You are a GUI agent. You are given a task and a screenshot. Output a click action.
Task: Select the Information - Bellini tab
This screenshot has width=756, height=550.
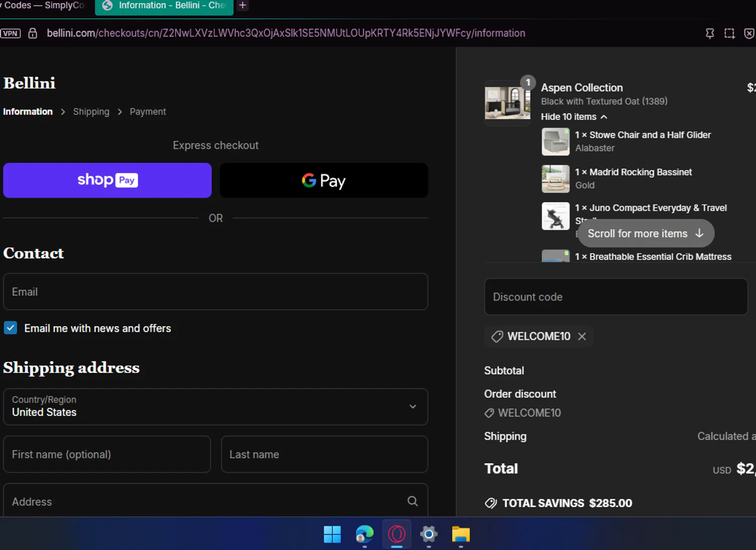164,6
